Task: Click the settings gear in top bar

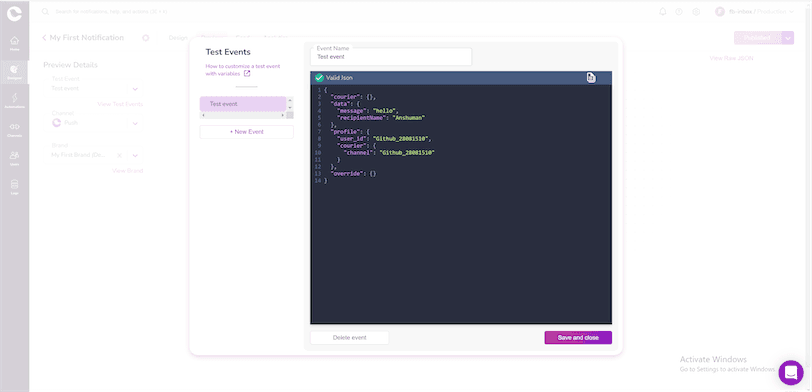Action: [x=696, y=11]
